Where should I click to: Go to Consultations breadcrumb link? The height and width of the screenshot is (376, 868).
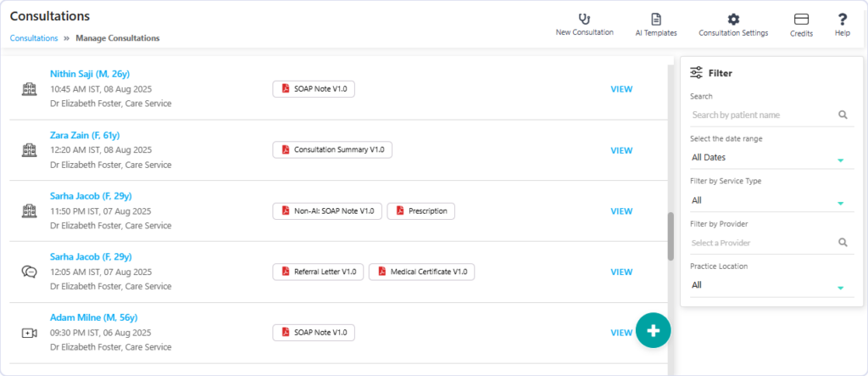coord(34,38)
